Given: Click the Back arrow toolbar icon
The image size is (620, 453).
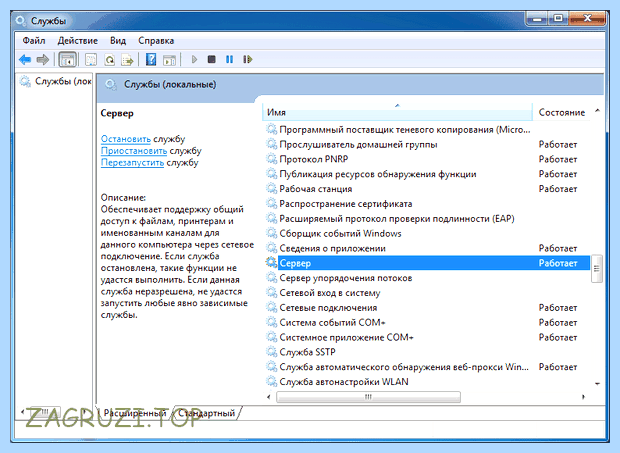Looking at the screenshot, I should pyautogui.click(x=25, y=60).
